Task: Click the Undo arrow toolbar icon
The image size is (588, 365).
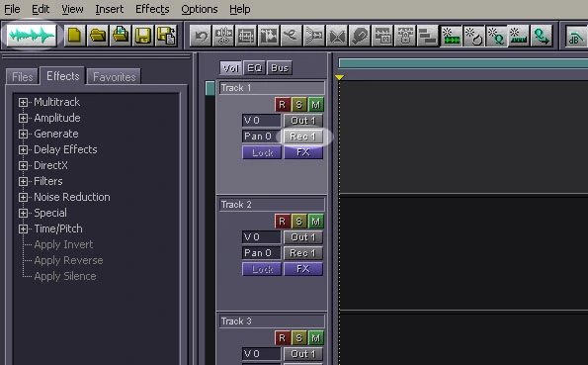Action: pyautogui.click(x=201, y=36)
